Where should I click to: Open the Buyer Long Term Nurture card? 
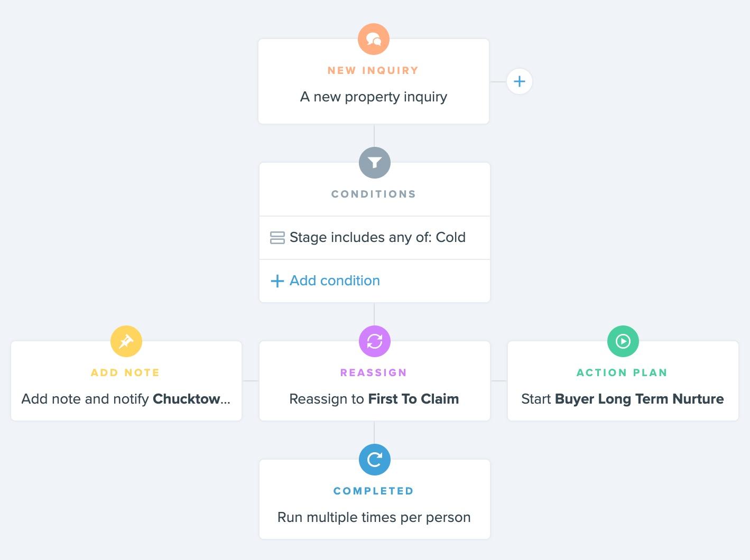pyautogui.click(x=623, y=381)
